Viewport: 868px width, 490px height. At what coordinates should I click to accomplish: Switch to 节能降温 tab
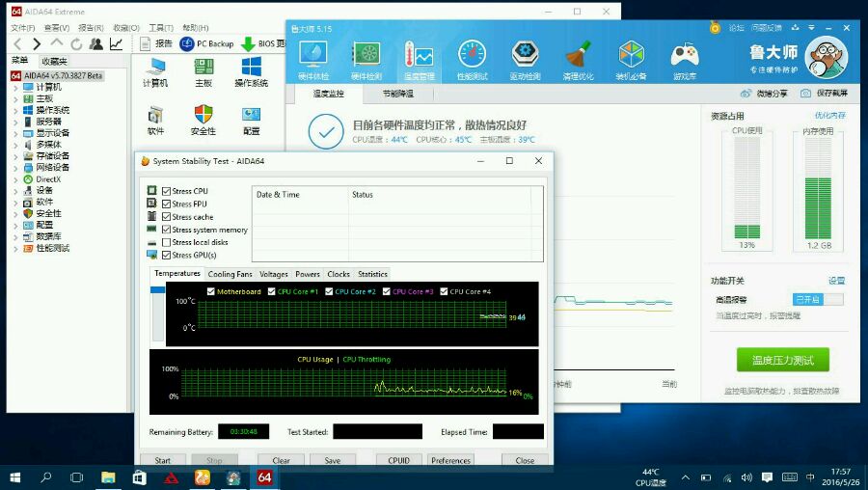pyautogui.click(x=398, y=94)
